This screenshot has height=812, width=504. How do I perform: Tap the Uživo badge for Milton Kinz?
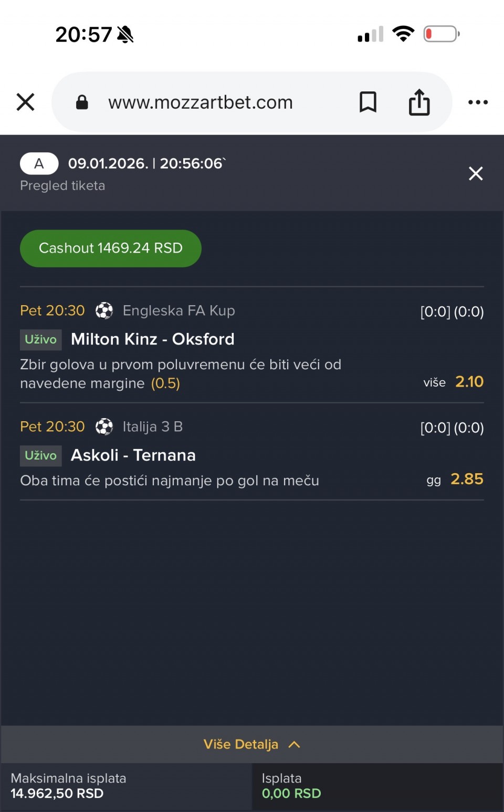click(x=40, y=339)
